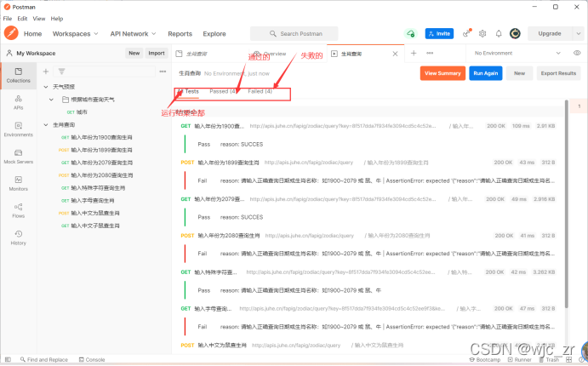Screen dimensions: 588x366
Task: Open the No Environment selector
Action: (x=517, y=54)
